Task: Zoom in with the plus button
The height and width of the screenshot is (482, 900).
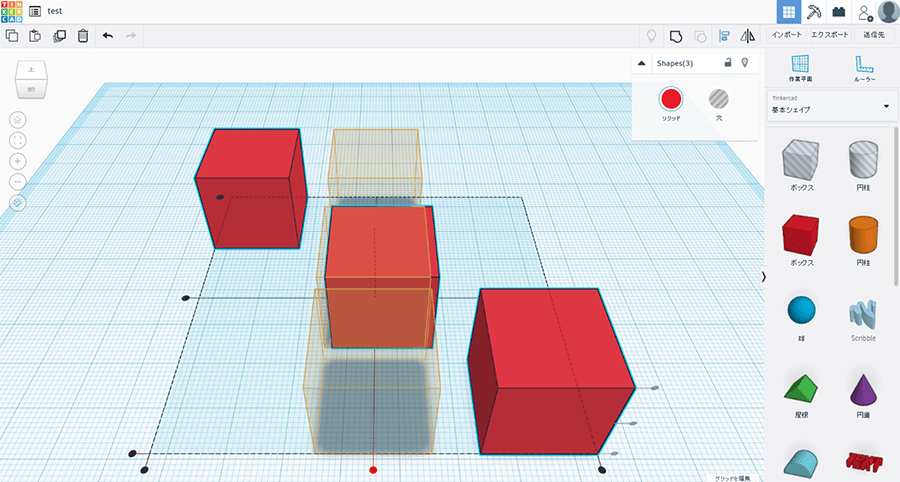Action: [18, 161]
